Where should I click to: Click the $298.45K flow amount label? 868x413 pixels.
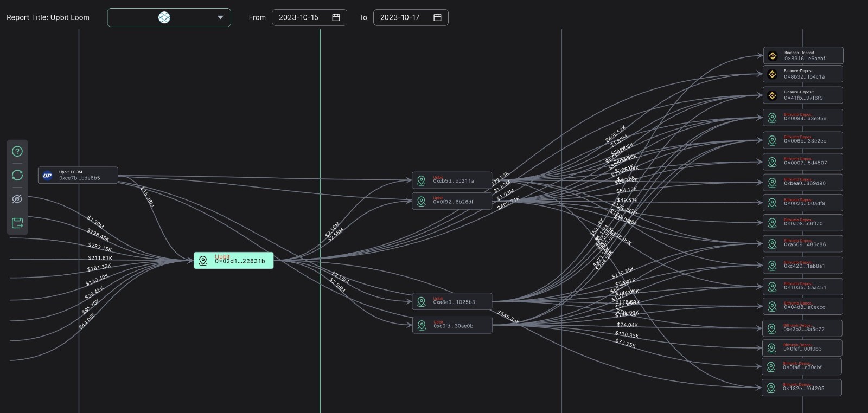point(98,235)
